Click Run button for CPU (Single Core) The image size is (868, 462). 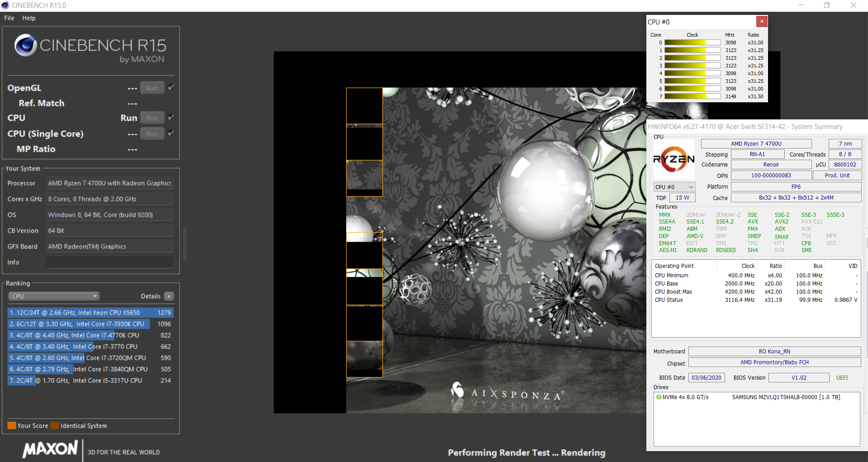pos(152,133)
